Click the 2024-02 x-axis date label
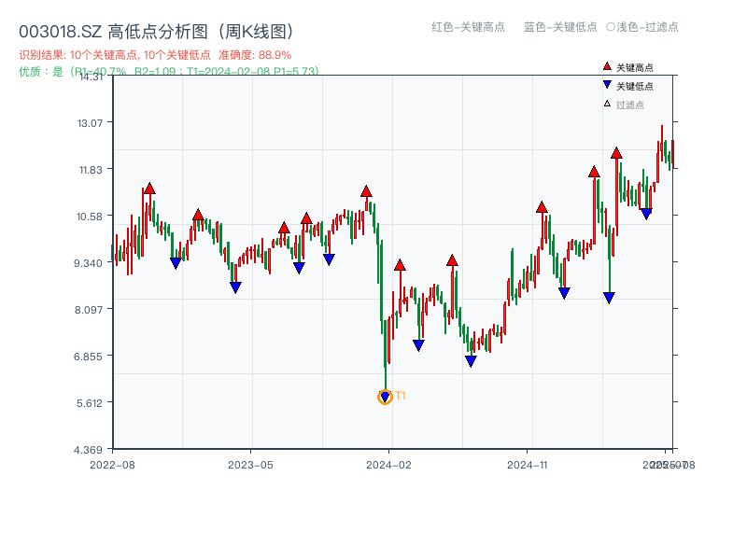 point(388,465)
